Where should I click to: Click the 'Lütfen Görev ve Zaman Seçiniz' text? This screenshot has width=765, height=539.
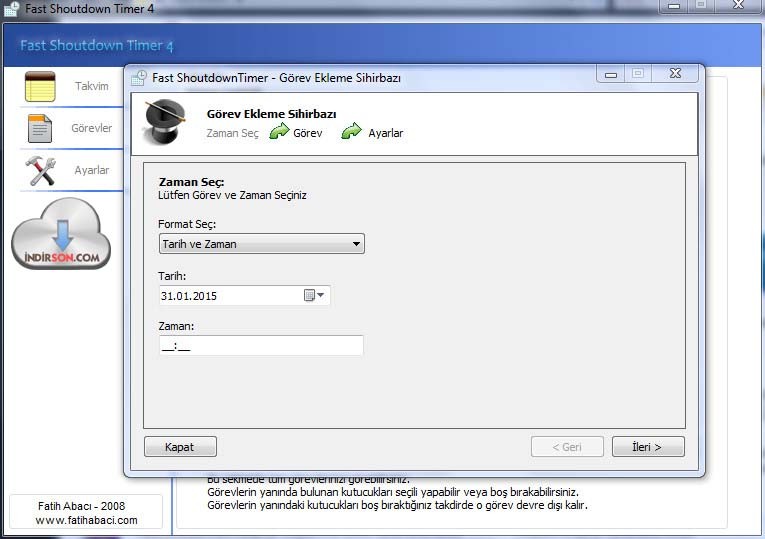(x=232, y=195)
